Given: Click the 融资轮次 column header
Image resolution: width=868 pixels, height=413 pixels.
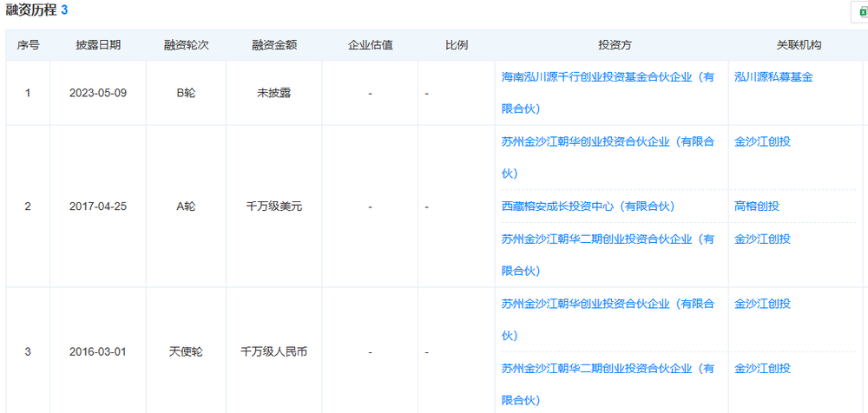Looking at the screenshot, I should (x=186, y=45).
